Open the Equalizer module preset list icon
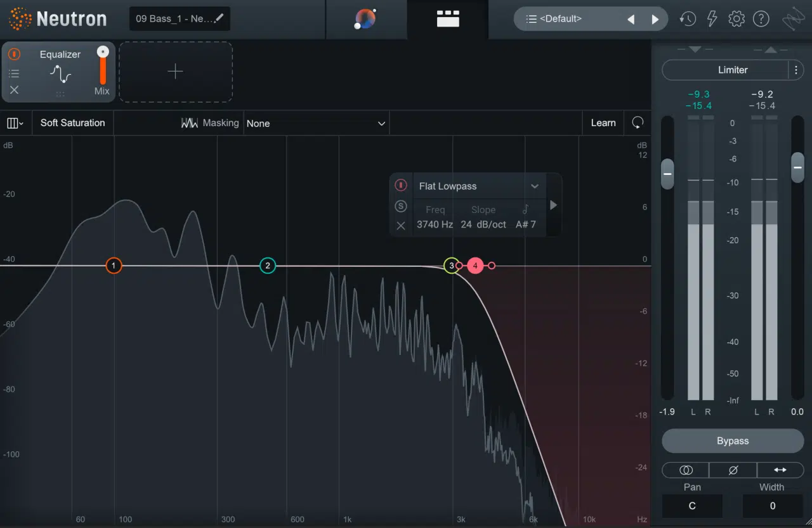Screen dimensions: 812x528 (14, 74)
